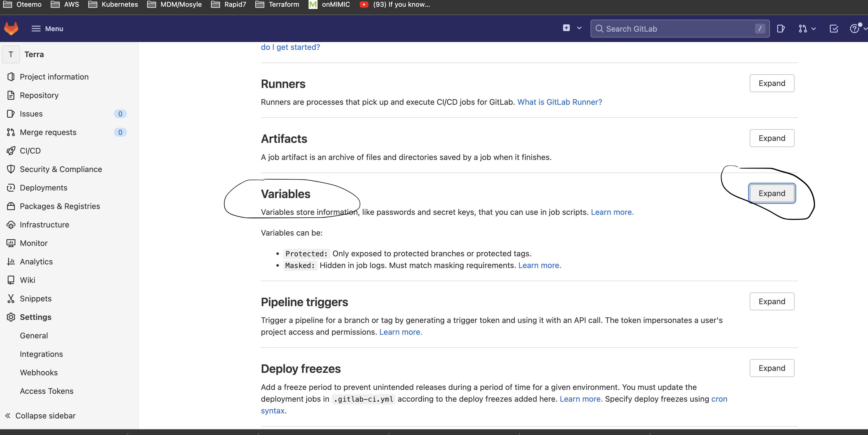Open CI/CD rocket icon in sidebar
868x435 pixels.
[11, 151]
